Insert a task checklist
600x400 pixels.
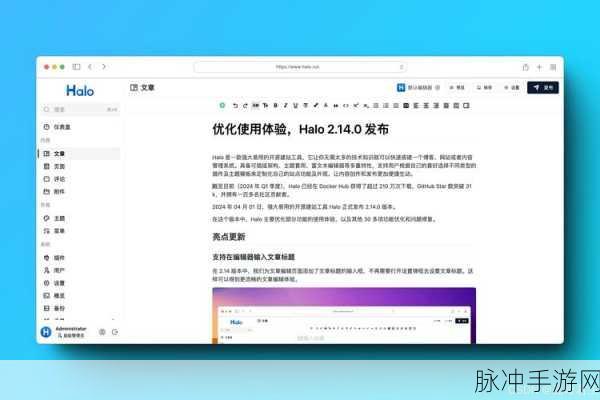point(396,106)
